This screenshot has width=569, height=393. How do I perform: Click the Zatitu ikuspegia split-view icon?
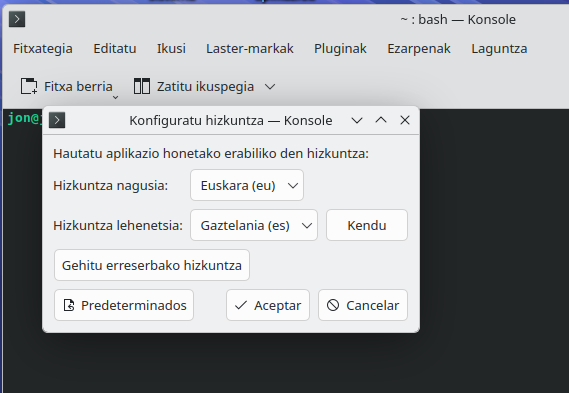point(142,86)
